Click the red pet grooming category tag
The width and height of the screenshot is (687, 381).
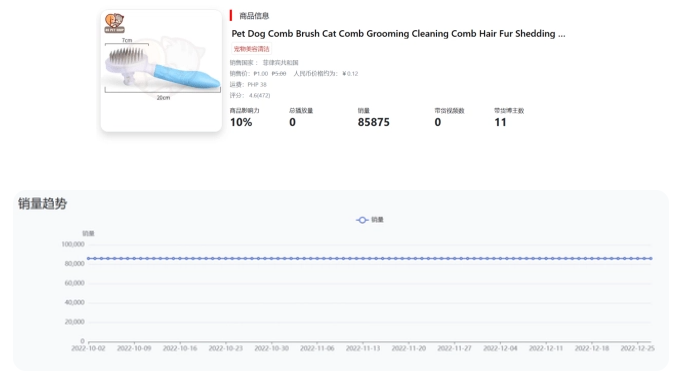tap(251, 49)
